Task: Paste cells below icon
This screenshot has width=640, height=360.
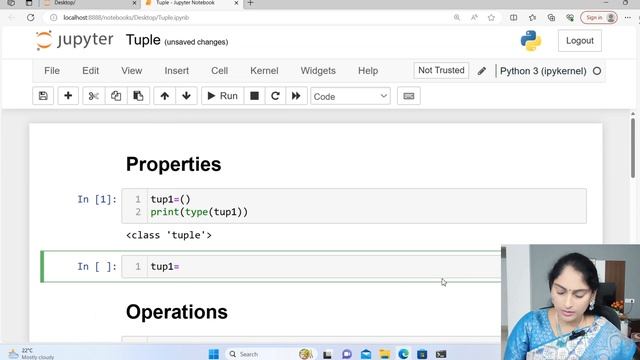Action: pyautogui.click(x=138, y=96)
